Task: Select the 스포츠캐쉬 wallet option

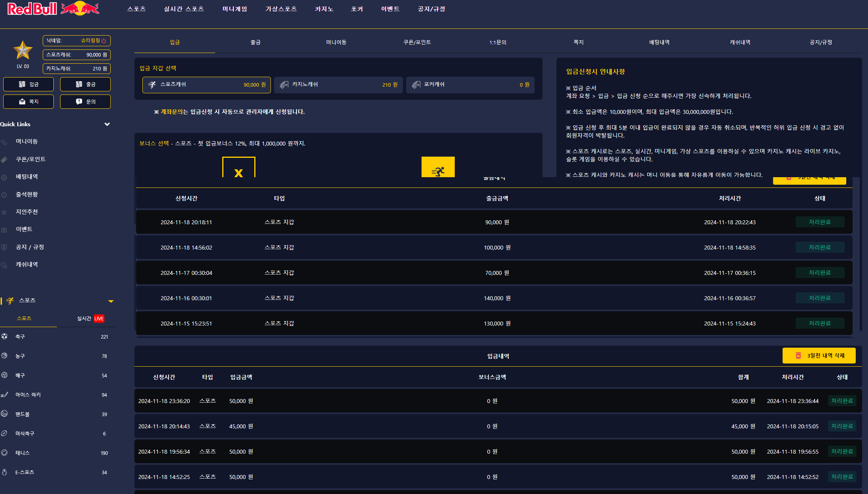Action: (206, 85)
